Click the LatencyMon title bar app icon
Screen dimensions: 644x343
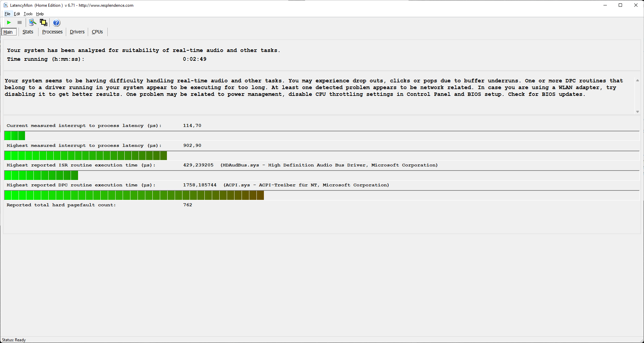6,5
